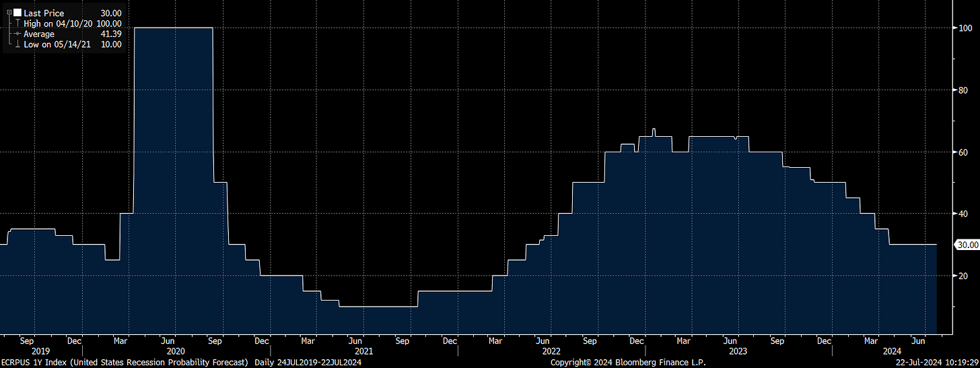Click the 100 label on the price axis
This screenshot has width=980, height=368.
[965, 28]
